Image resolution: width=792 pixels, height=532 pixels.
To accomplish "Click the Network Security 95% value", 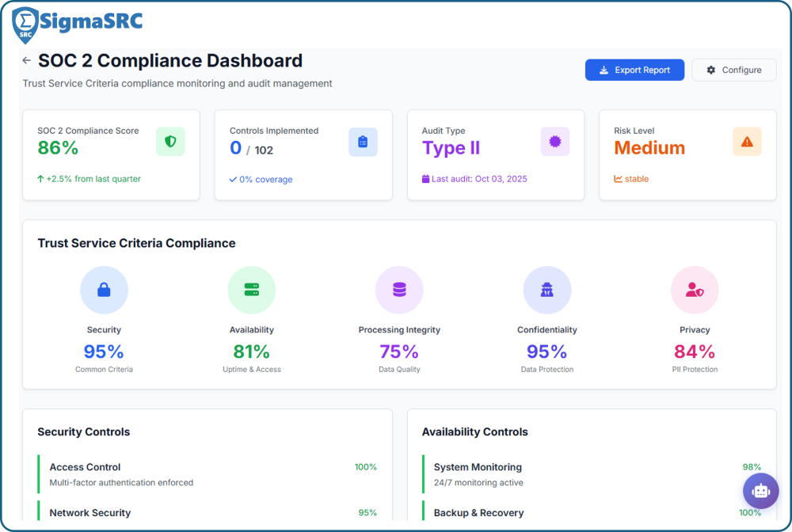I will click(367, 513).
